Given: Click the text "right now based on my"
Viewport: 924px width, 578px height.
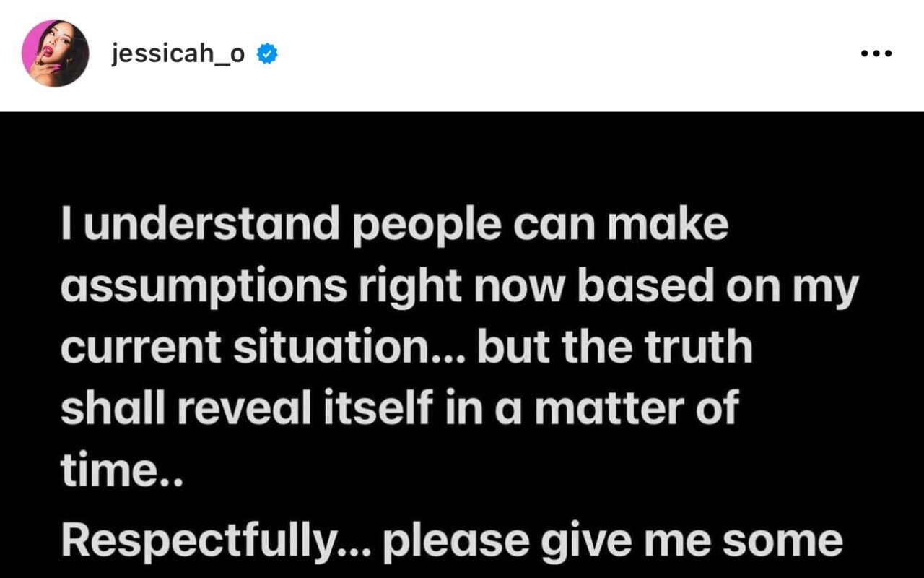Looking at the screenshot, I should click(x=611, y=288).
